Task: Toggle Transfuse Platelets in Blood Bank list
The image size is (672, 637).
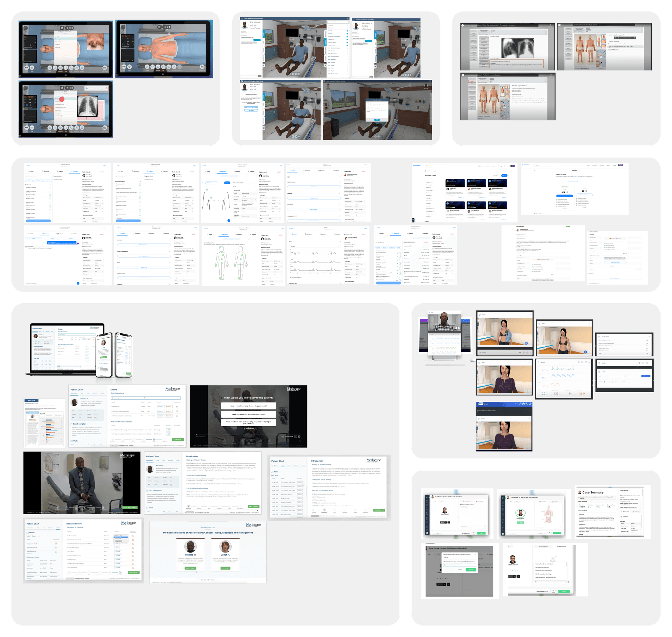Action: pos(347,43)
